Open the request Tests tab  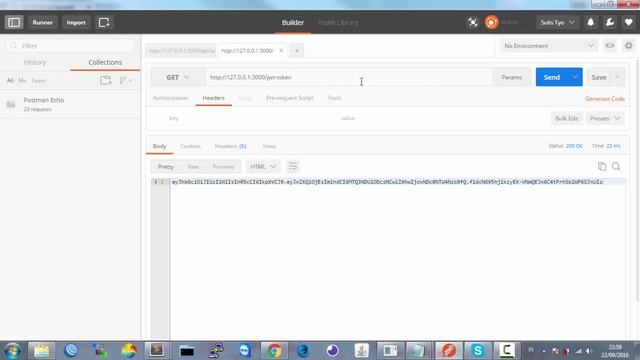coord(334,98)
